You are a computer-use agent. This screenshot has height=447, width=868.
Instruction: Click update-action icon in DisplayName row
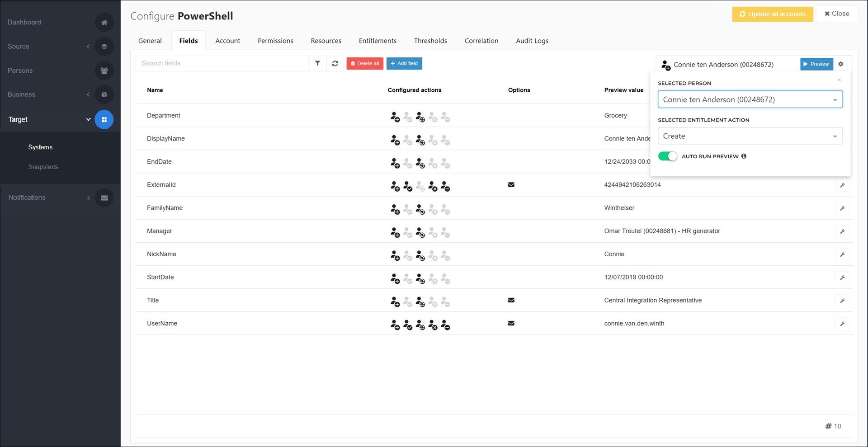[420, 140]
